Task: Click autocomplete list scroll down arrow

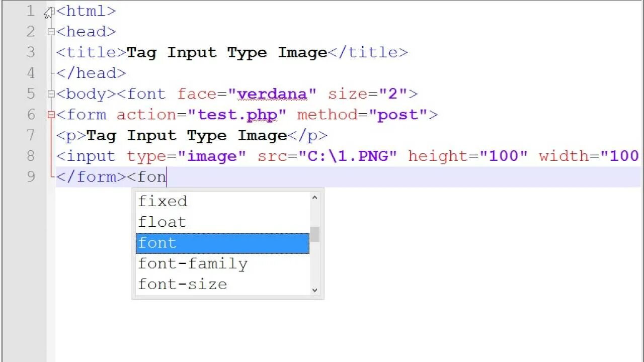Action: (315, 290)
